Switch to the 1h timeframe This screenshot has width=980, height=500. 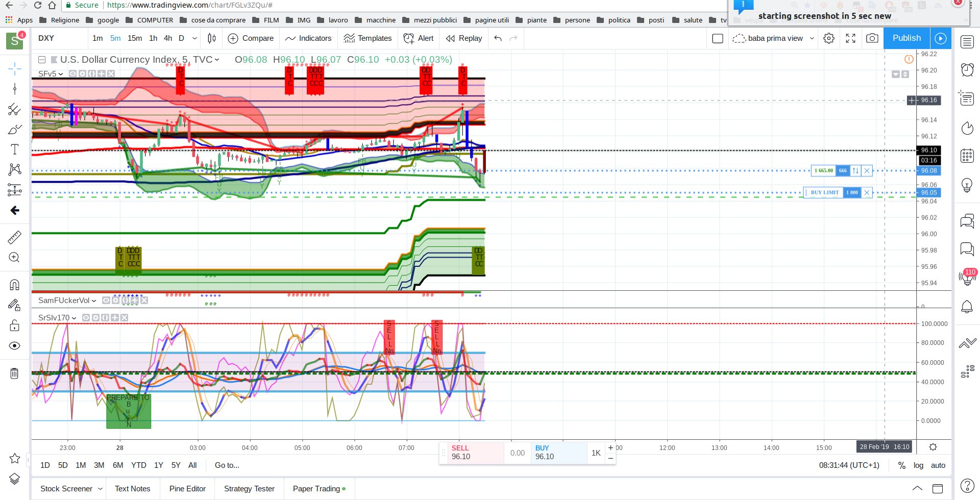click(153, 38)
